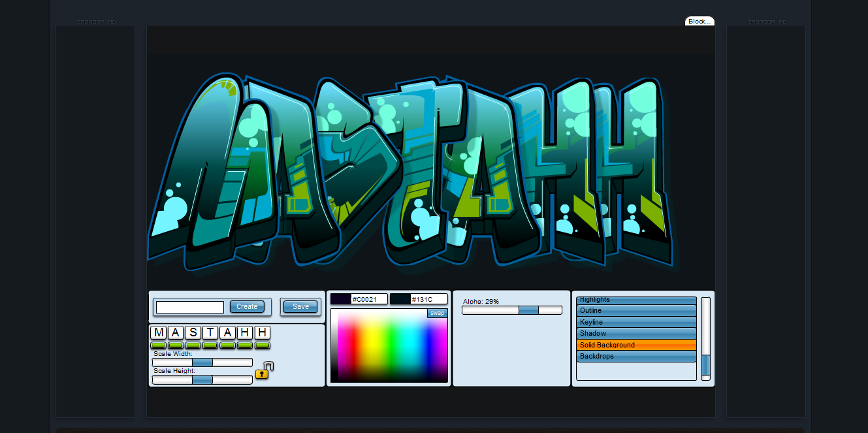Click the Save button
The height and width of the screenshot is (433, 868).
pos(300,306)
